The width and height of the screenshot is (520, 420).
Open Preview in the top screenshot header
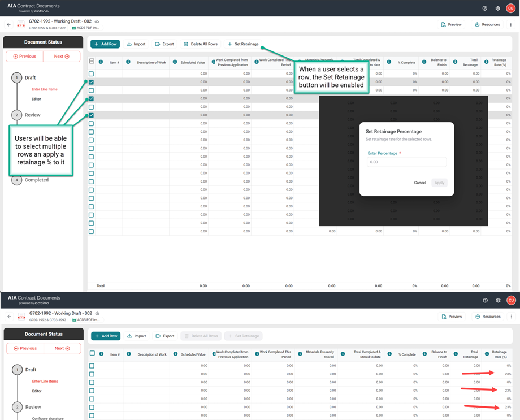click(x=452, y=25)
